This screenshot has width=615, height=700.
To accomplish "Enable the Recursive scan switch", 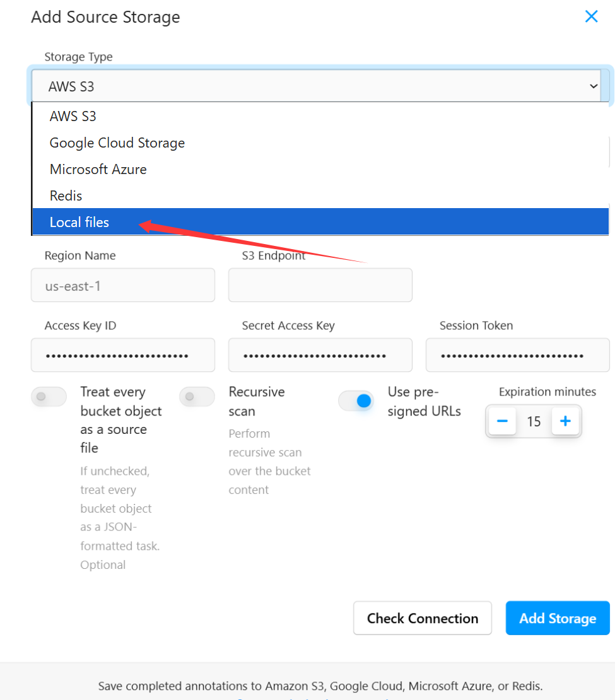I will tap(197, 397).
